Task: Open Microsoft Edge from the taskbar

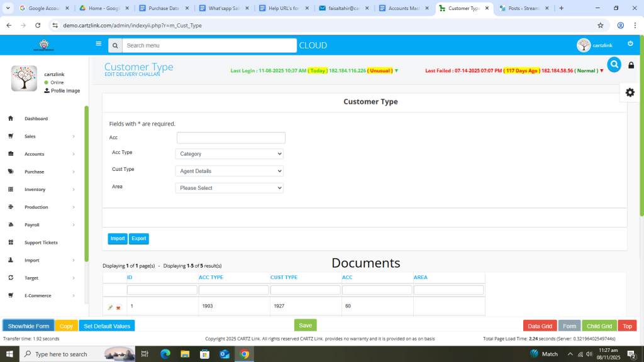Action: [165, 354]
